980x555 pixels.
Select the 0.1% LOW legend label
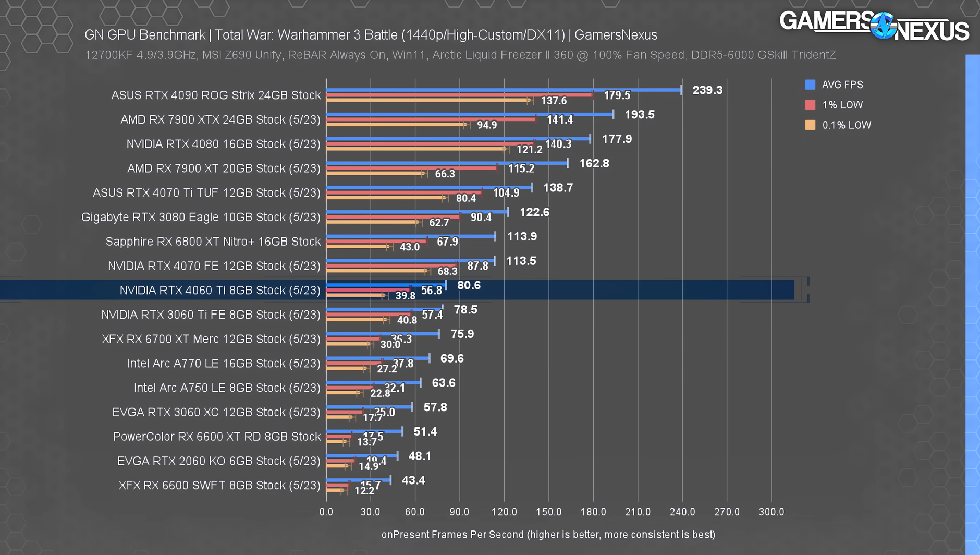847,125
